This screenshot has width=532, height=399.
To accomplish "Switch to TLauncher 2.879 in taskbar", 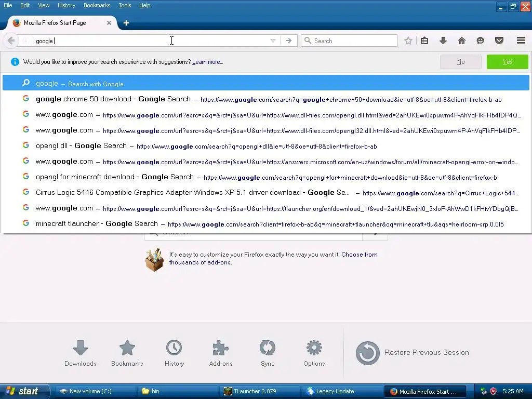I will coord(260,391).
